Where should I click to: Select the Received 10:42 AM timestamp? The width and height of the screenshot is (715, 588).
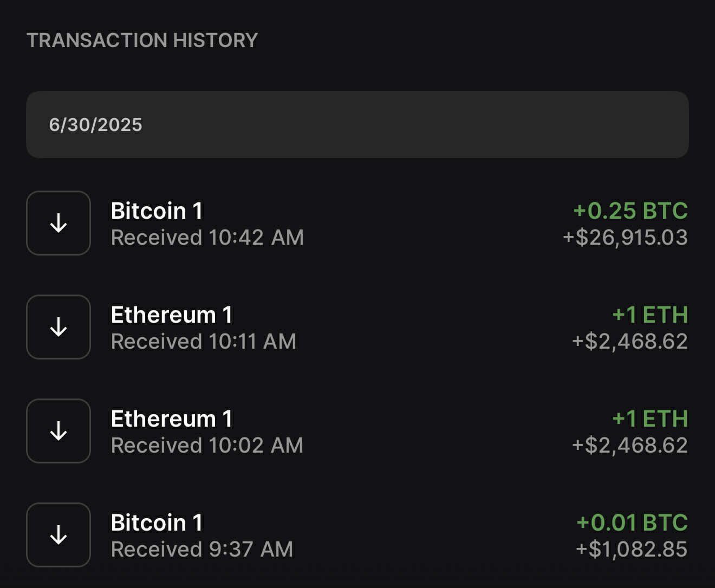[x=207, y=237]
